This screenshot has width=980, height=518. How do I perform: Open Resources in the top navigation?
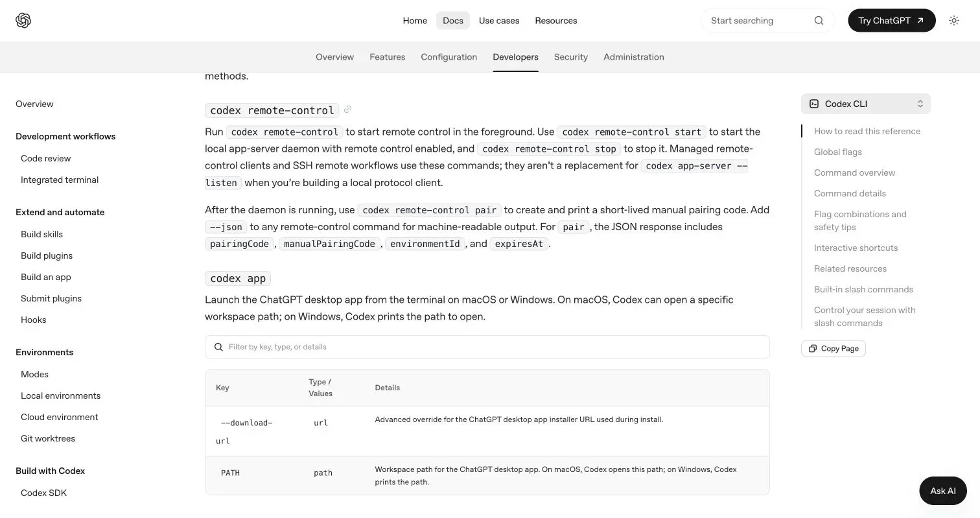tap(556, 21)
